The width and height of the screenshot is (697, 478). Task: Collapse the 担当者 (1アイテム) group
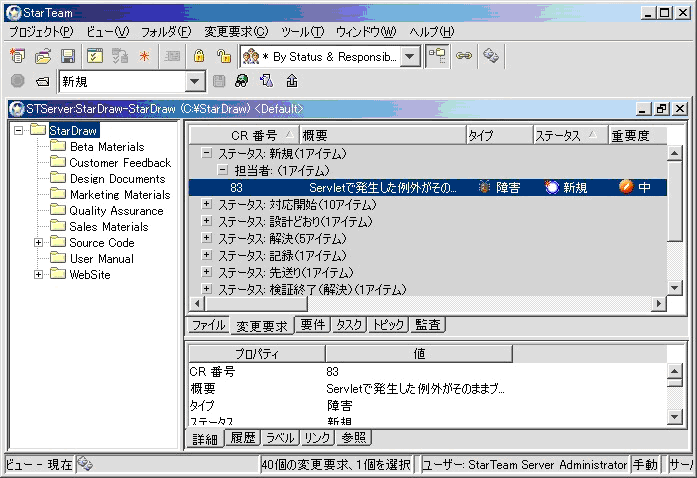(x=223, y=170)
